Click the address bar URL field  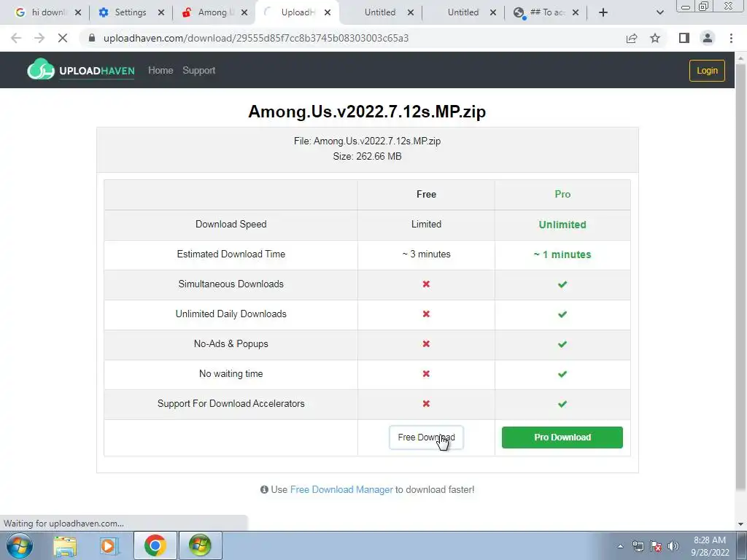tap(353, 38)
